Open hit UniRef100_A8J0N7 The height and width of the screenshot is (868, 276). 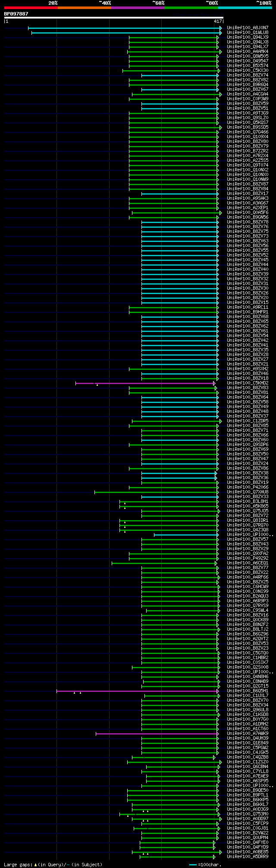pyautogui.click(x=248, y=28)
